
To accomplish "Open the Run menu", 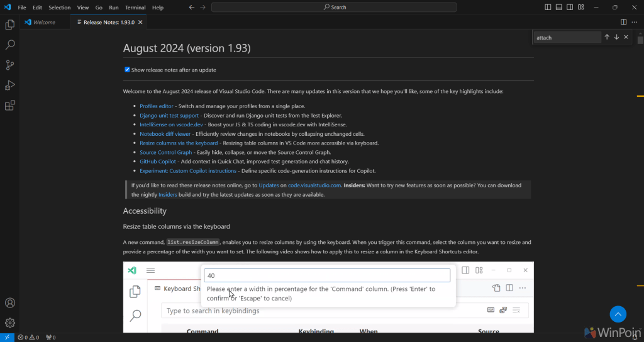I will [114, 8].
